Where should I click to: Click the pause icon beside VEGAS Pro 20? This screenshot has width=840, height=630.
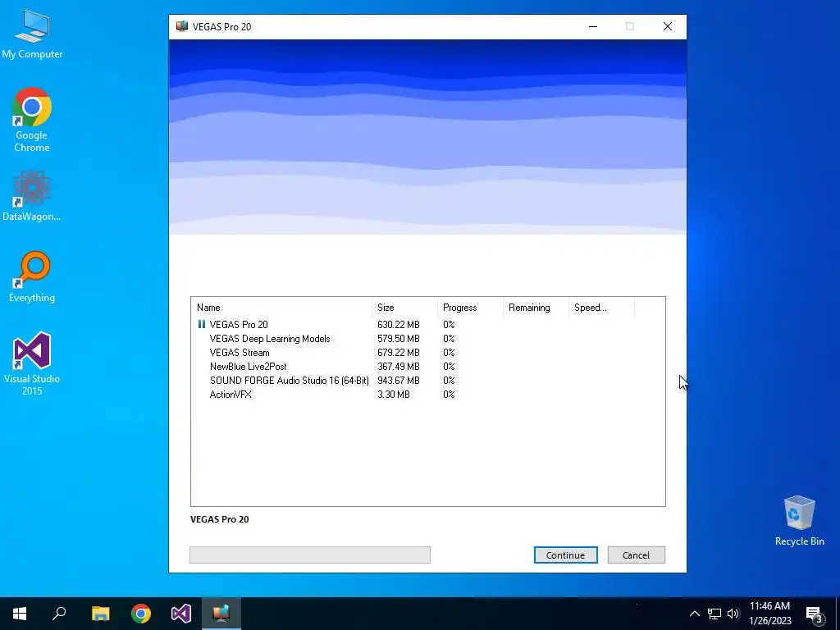pos(202,324)
